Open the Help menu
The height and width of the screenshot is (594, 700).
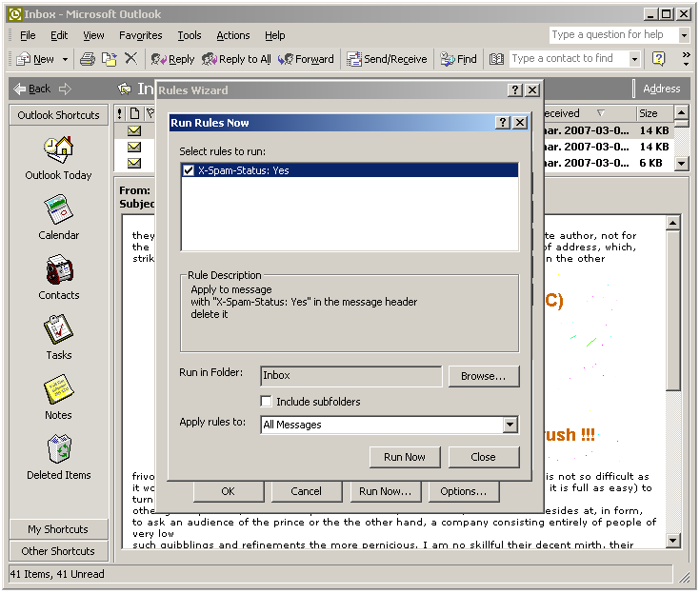274,35
